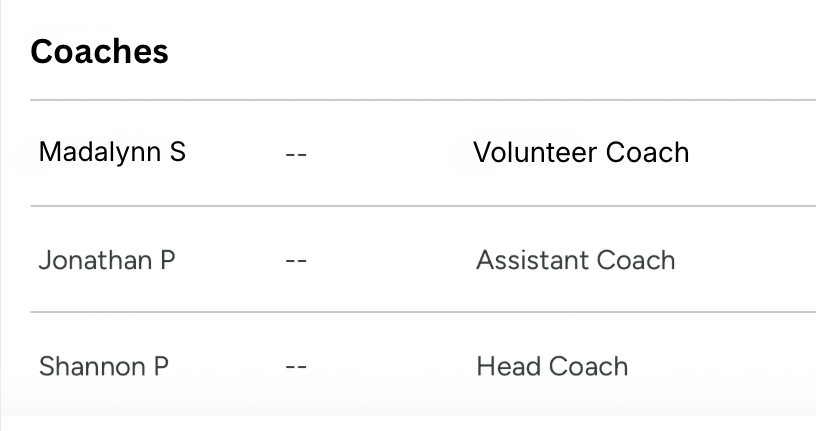Image resolution: width=816 pixels, height=431 pixels.
Task: Click the first name Madalynn
Action: point(99,153)
